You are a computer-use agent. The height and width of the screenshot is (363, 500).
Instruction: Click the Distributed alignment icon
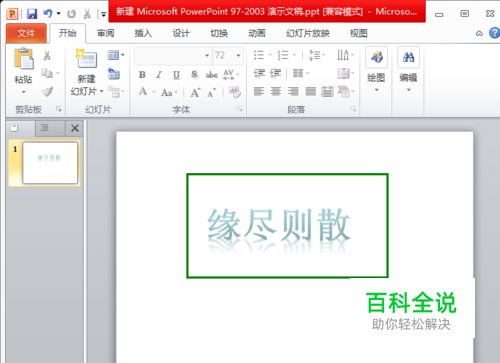click(x=327, y=91)
